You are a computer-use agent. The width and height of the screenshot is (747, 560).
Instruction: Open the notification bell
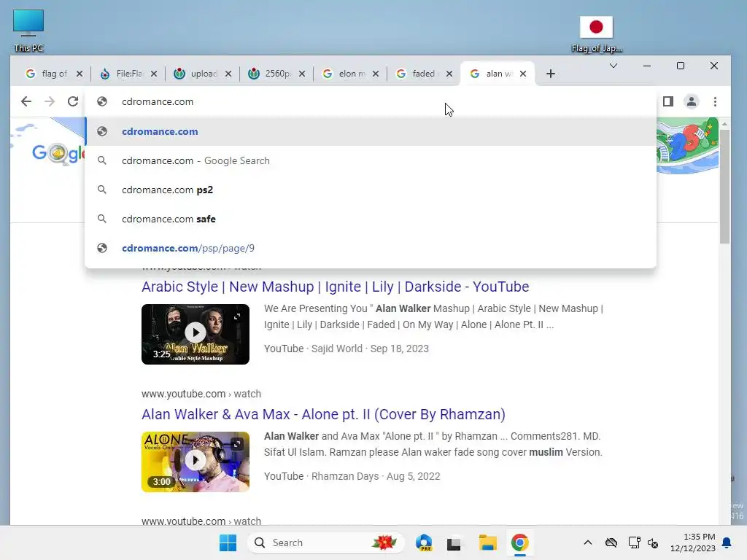(x=727, y=542)
